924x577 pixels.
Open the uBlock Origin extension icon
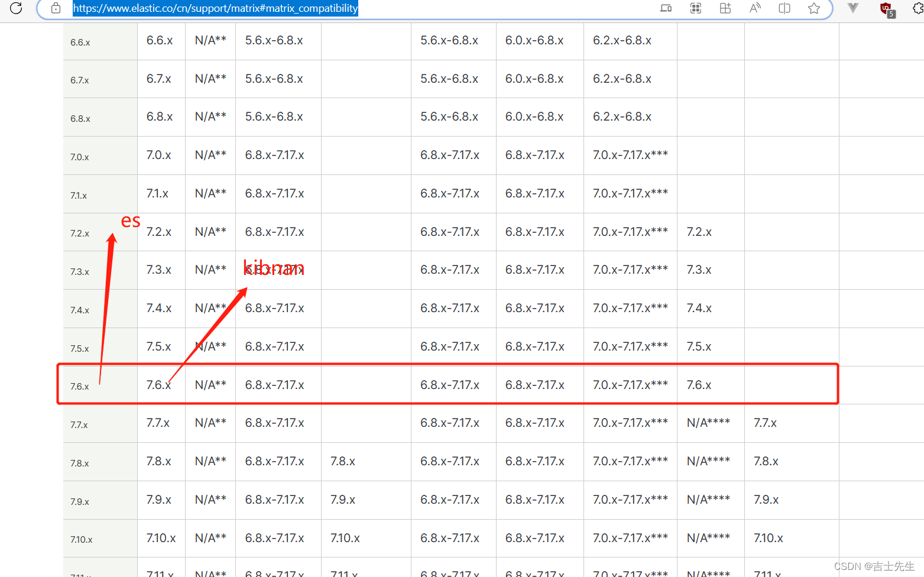(x=887, y=9)
